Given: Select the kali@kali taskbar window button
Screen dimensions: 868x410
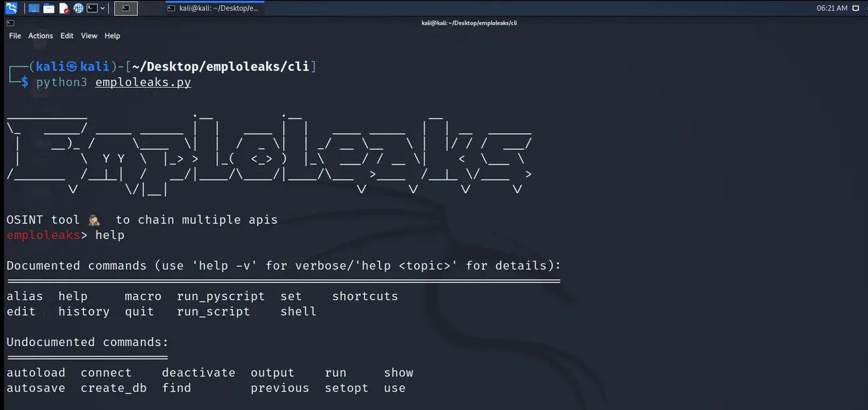Looking at the screenshot, I should pos(214,7).
